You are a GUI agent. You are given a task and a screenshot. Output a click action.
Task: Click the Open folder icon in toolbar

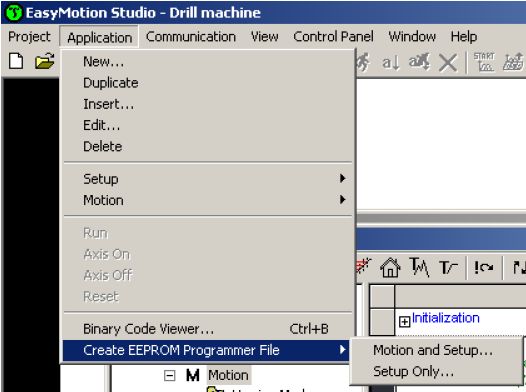[45, 61]
